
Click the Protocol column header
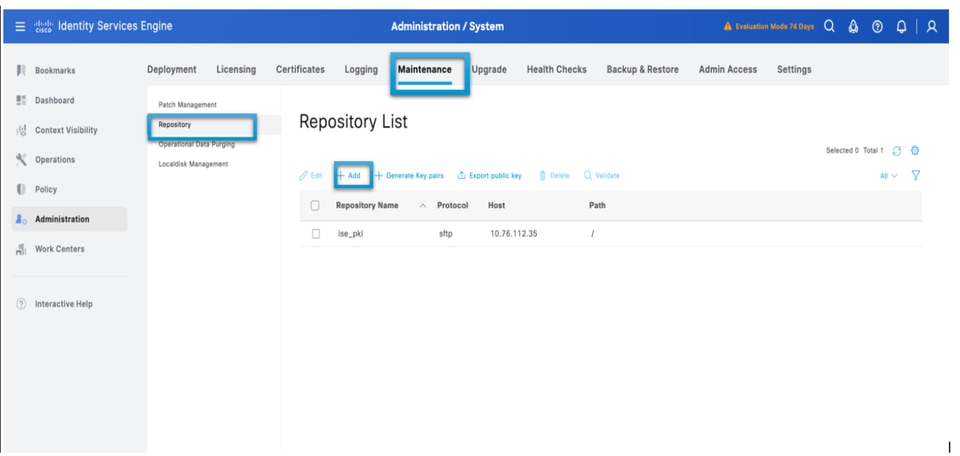coord(452,206)
